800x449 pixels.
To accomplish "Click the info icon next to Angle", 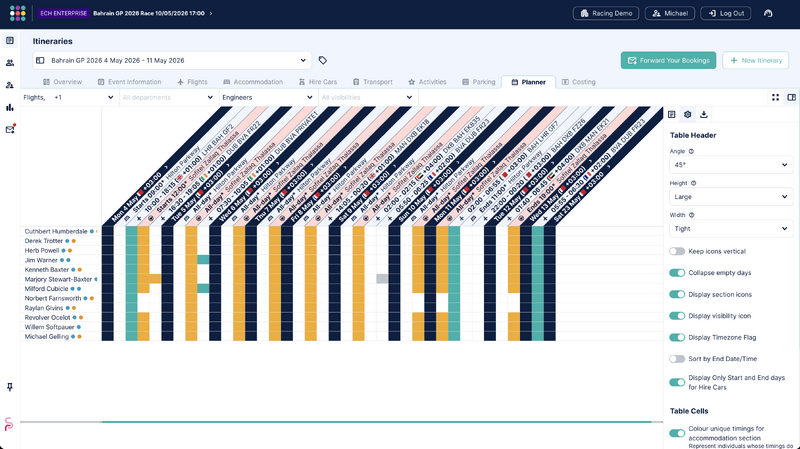I will pyautogui.click(x=691, y=152).
